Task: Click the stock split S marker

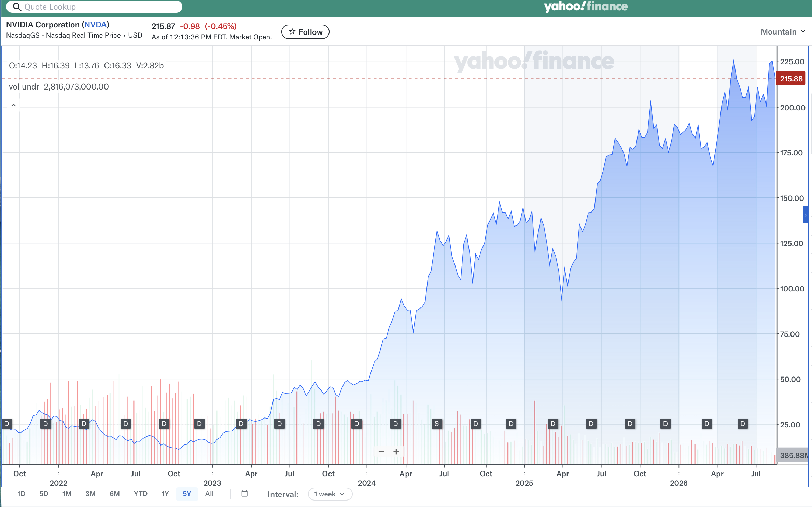Action: coord(437,424)
